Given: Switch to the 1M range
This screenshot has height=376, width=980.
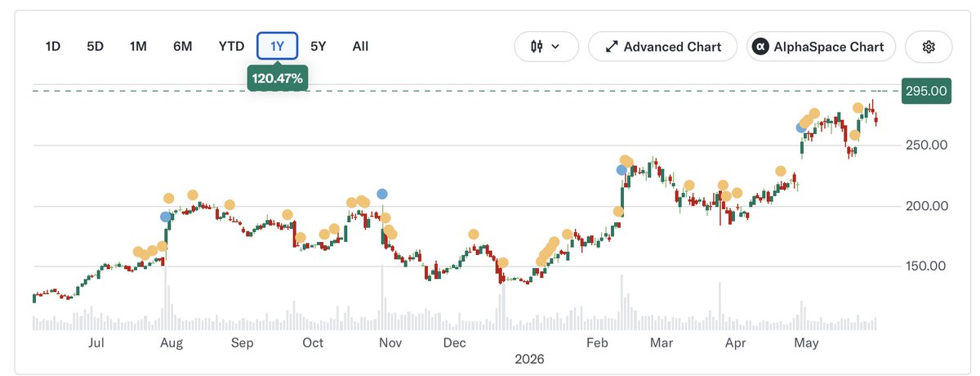Looking at the screenshot, I should [138, 47].
